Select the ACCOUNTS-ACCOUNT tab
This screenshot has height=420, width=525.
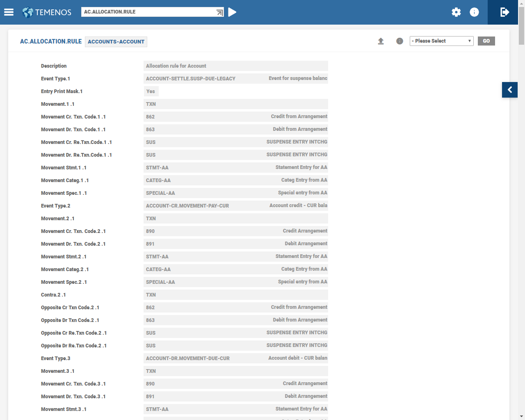(116, 42)
